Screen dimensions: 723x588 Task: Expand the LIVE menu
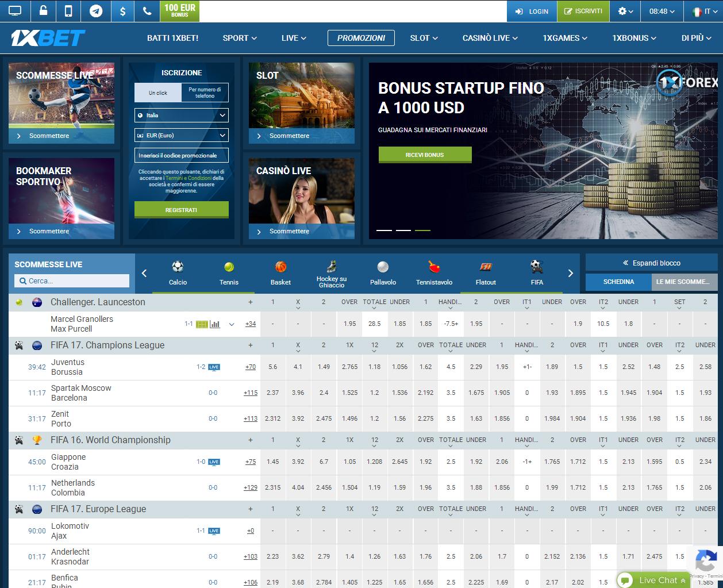coord(294,38)
